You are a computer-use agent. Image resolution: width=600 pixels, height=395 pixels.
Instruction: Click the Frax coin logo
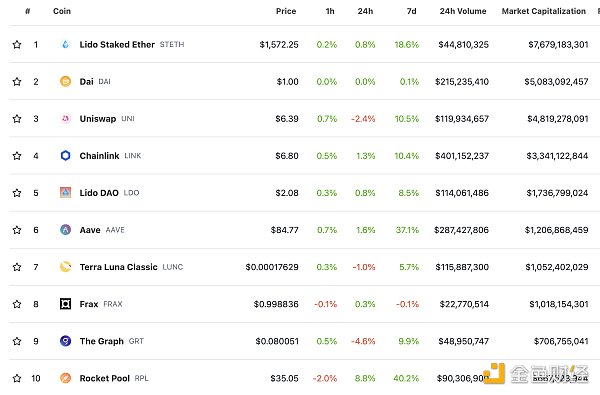pos(65,304)
